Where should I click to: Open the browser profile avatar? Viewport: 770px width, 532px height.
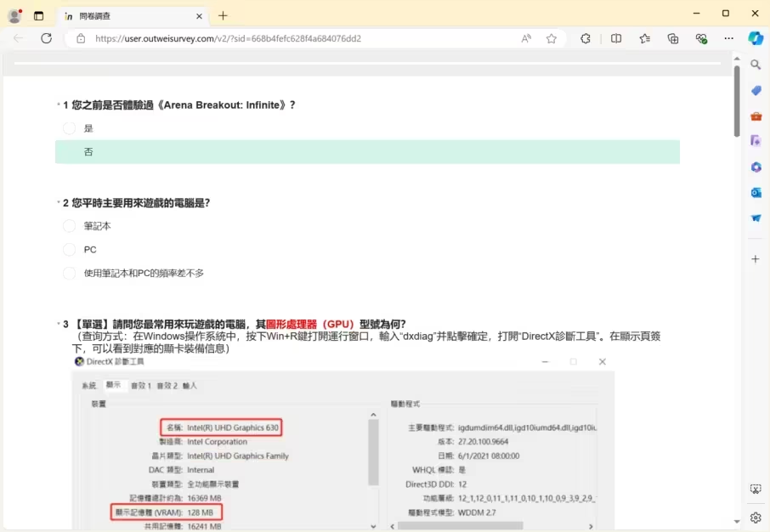pos(15,15)
